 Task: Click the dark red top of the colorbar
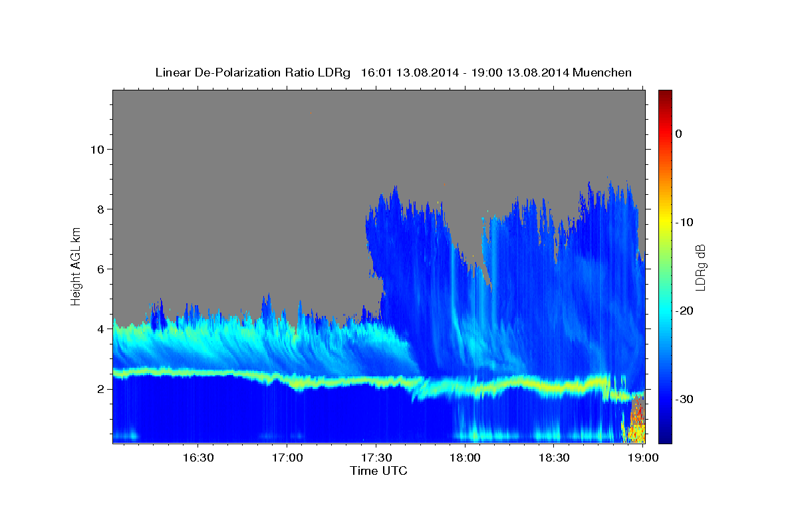(665, 96)
